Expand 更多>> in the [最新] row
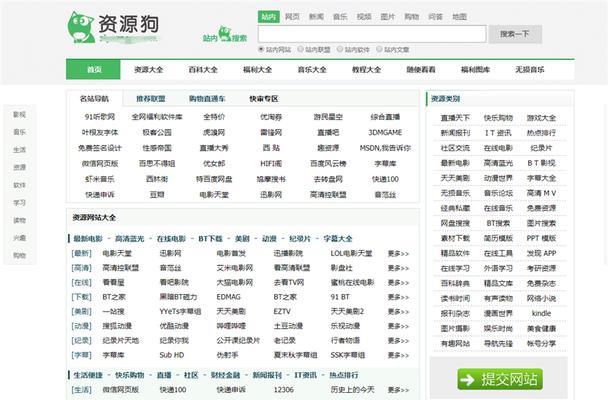 pyautogui.click(x=398, y=253)
